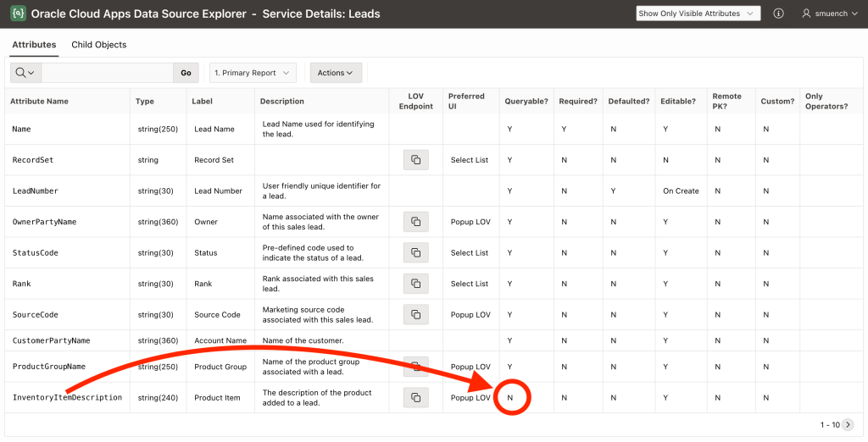This screenshot has height=442, width=868.
Task: Click the LOV Endpoint copy icon for RecordSet
Action: [x=415, y=160]
